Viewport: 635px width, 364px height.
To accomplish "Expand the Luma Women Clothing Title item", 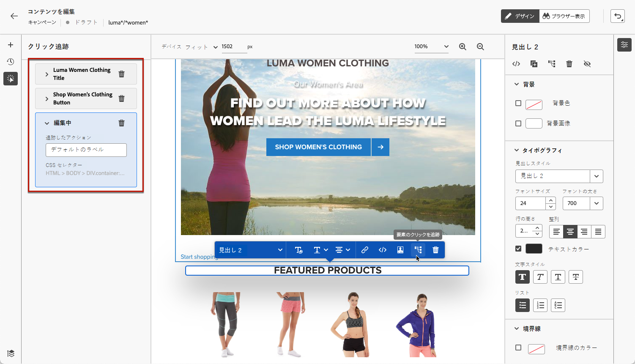I will [47, 74].
